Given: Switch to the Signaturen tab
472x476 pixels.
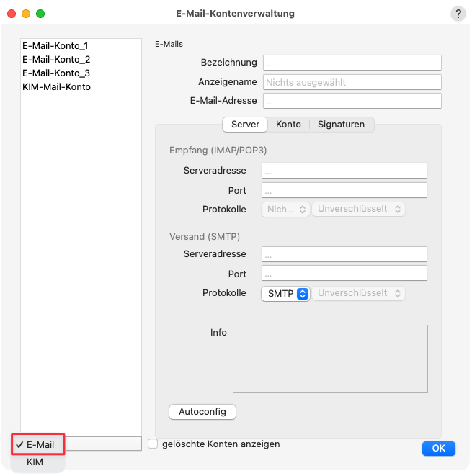Looking at the screenshot, I should tap(341, 125).
